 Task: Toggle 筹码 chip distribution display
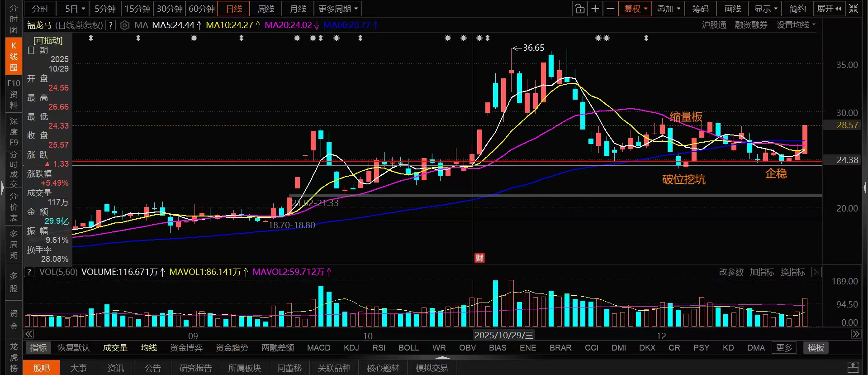[x=700, y=9]
